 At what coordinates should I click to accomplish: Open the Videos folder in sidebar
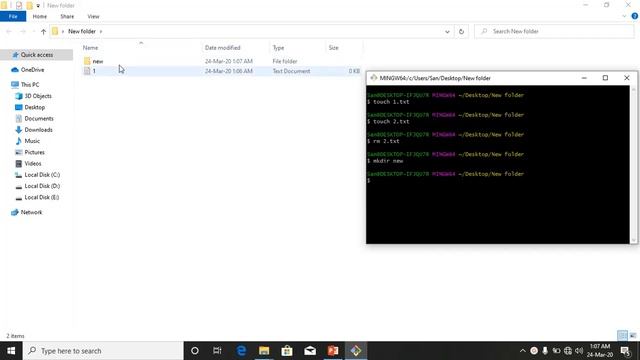pos(33,163)
